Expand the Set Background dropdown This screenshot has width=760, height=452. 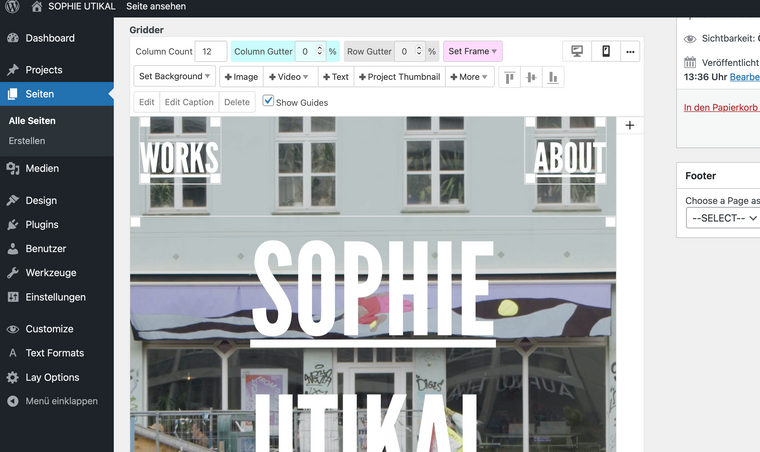174,77
